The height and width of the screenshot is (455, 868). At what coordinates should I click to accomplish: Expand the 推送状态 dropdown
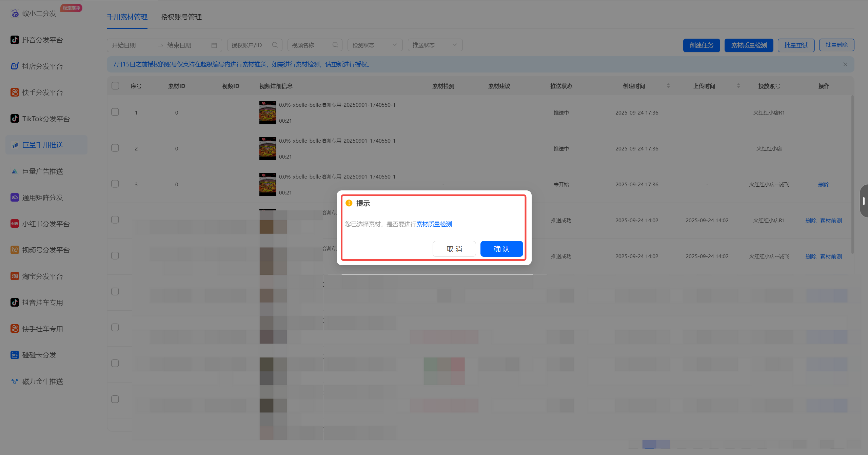coord(435,45)
